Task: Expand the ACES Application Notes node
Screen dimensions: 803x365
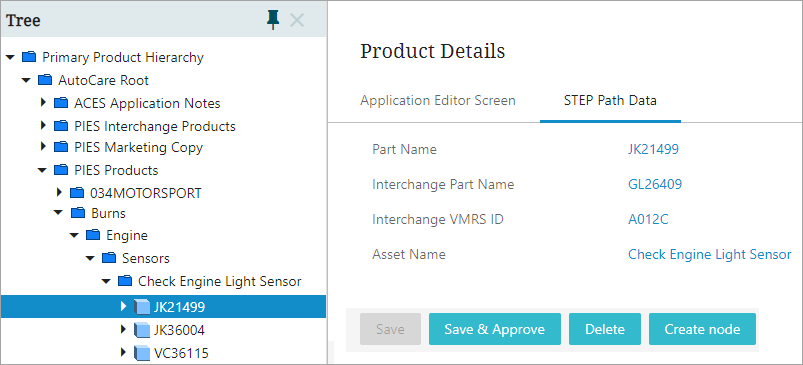Action: [x=44, y=103]
